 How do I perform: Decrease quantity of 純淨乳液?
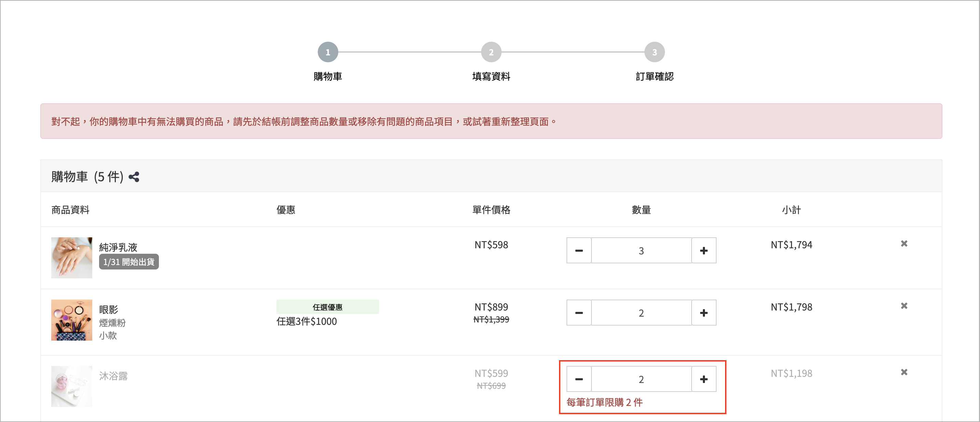(x=579, y=250)
